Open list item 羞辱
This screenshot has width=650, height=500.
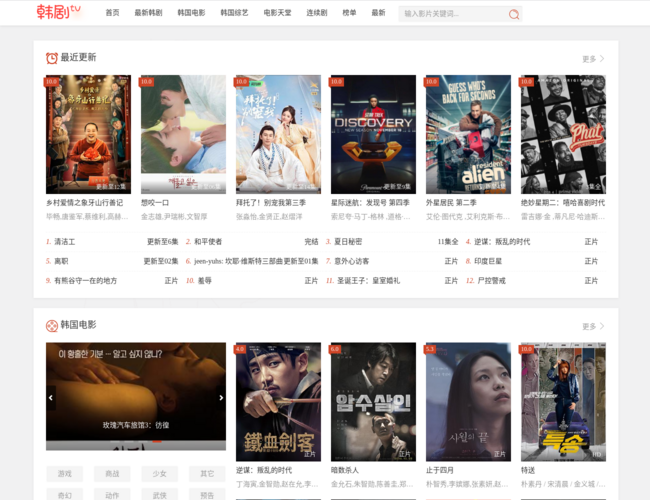pyautogui.click(x=204, y=281)
